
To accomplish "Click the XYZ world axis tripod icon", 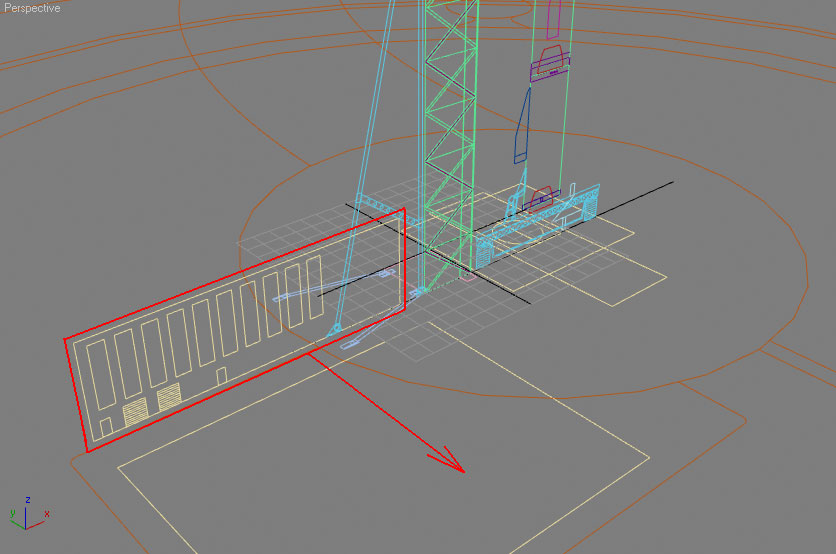I will click(x=26, y=512).
